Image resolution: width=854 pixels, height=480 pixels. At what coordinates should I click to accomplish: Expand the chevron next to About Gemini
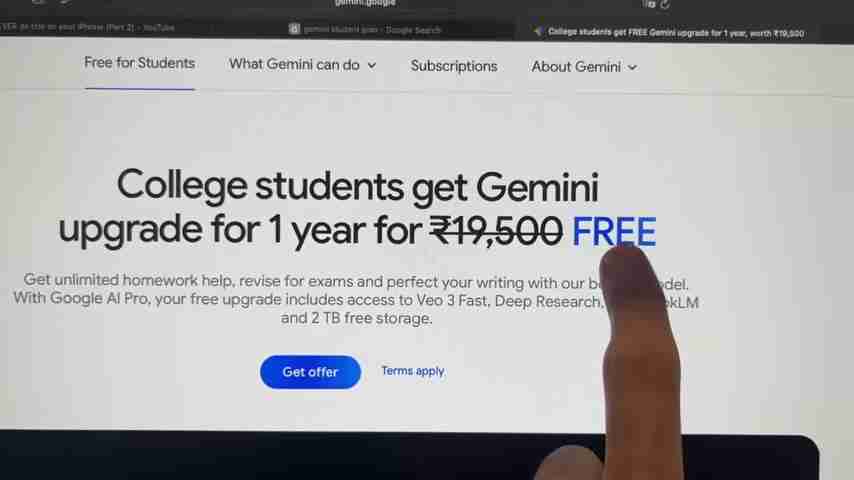click(632, 68)
